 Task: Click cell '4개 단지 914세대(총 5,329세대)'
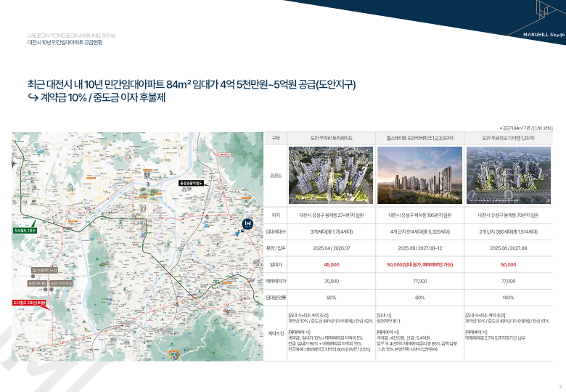[419, 232]
